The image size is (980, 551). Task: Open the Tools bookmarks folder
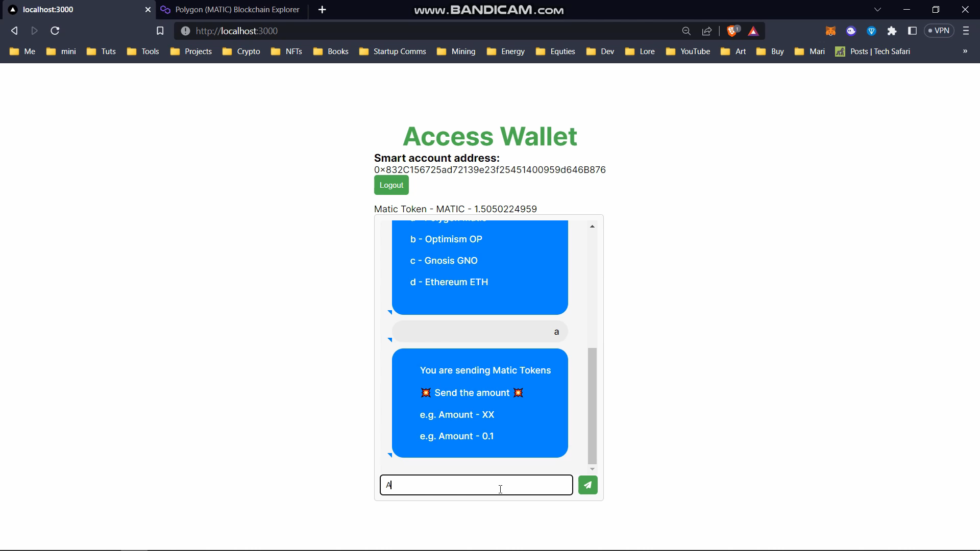pyautogui.click(x=143, y=52)
